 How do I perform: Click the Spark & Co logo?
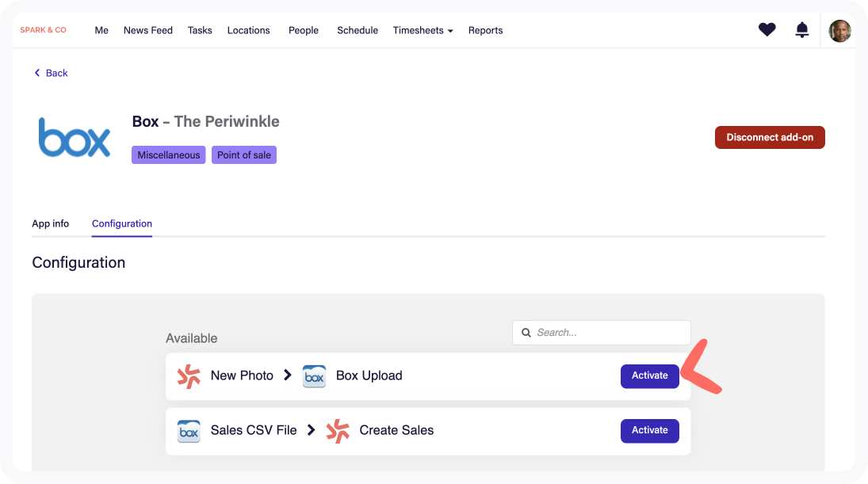(43, 30)
